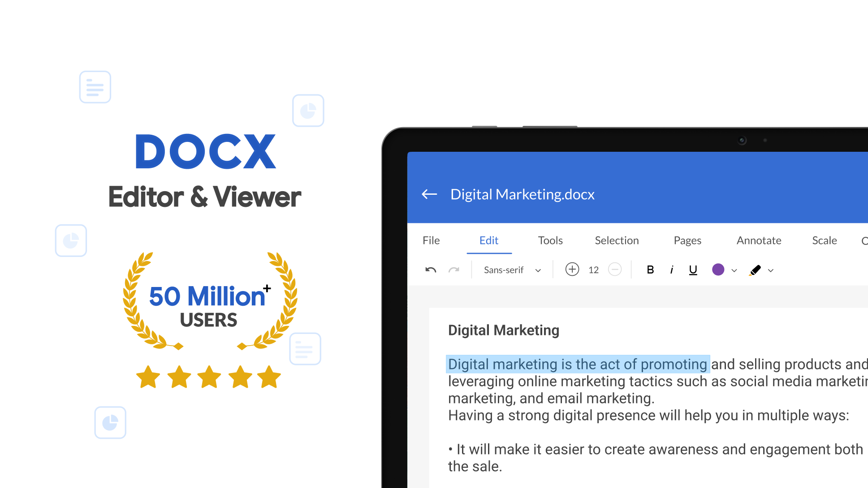Click the highlighted text 'Digital marketing is the act of promoting'
Screen dimensions: 868x488
[578, 364]
